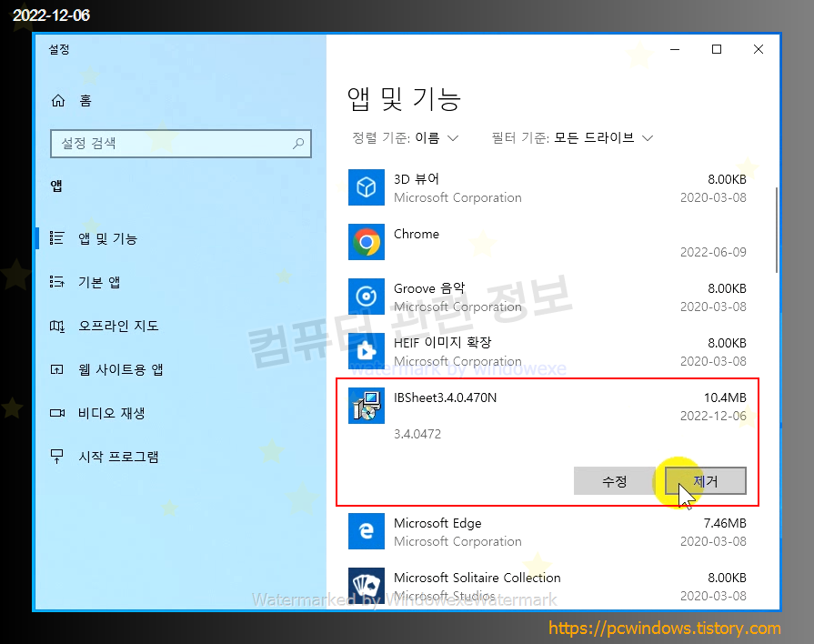Click the 비디오 재생 camera icon

point(56,413)
